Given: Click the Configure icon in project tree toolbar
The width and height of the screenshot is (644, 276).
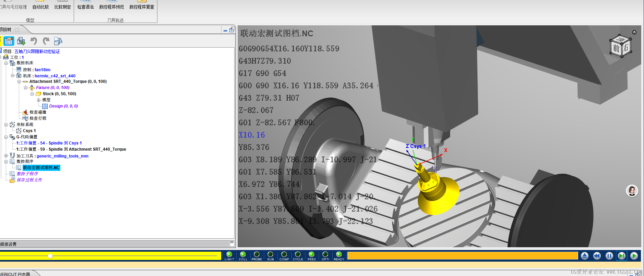Looking at the screenshot, I should point(9,41).
